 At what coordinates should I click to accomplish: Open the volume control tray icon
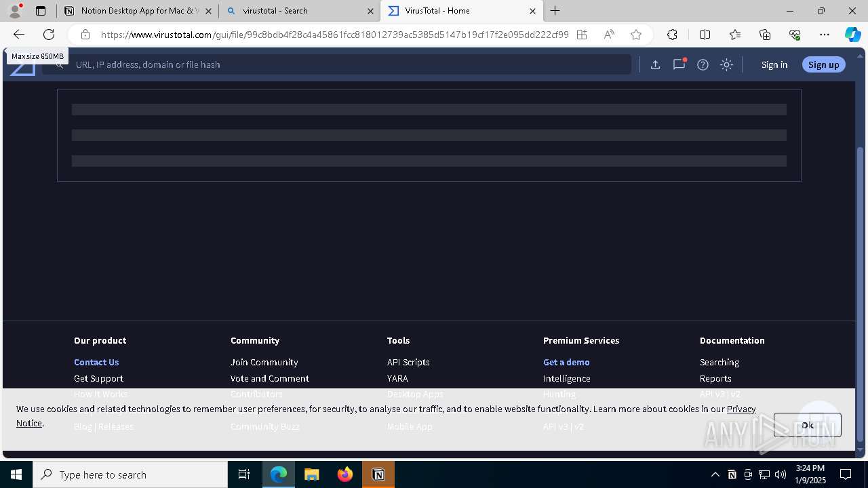click(780, 474)
